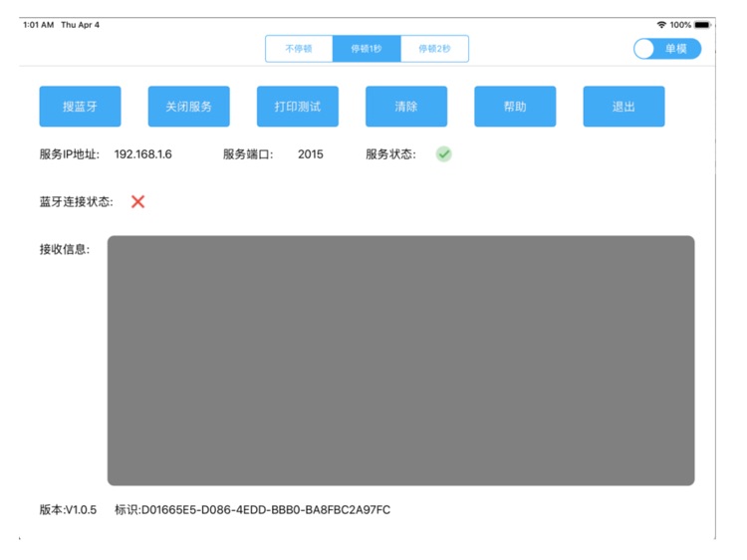This screenshot has height=560, width=747.
Task: Click the 服务IP地址 label
Action: [70, 154]
